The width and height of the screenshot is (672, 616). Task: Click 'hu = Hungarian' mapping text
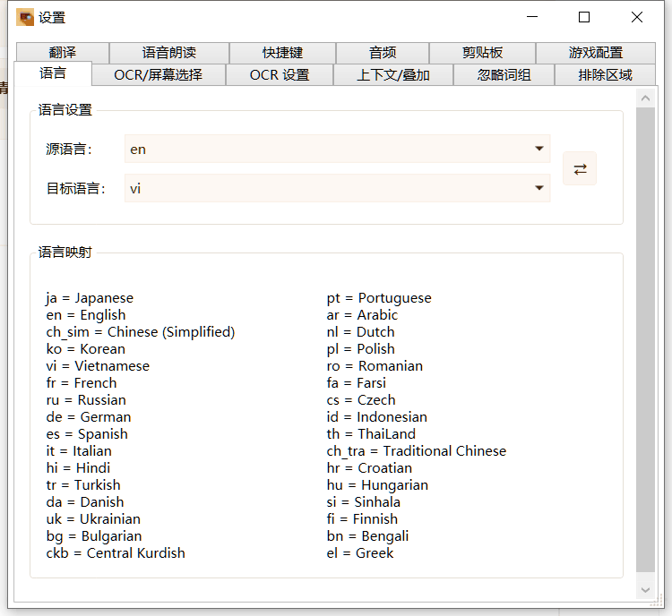pyautogui.click(x=377, y=485)
